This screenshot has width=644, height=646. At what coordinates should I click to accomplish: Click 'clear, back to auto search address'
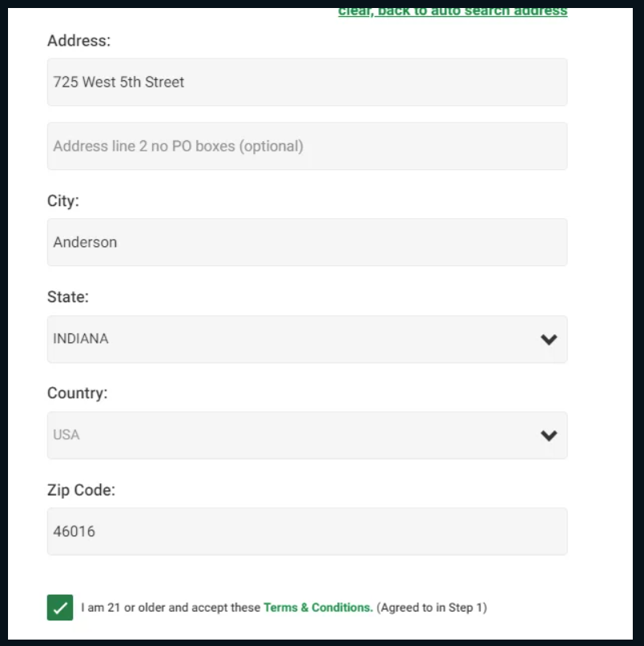453,10
